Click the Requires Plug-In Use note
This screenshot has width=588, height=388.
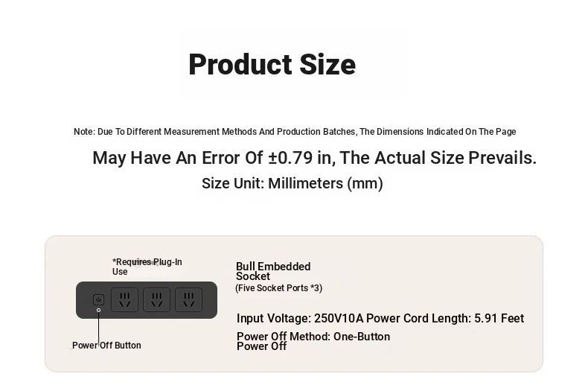point(147,267)
